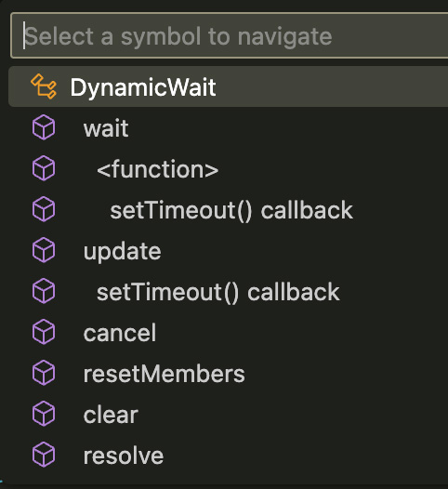Viewport: 448px width, 489px height.
Task: Click the cube icon beside cancel
Action: tap(44, 332)
